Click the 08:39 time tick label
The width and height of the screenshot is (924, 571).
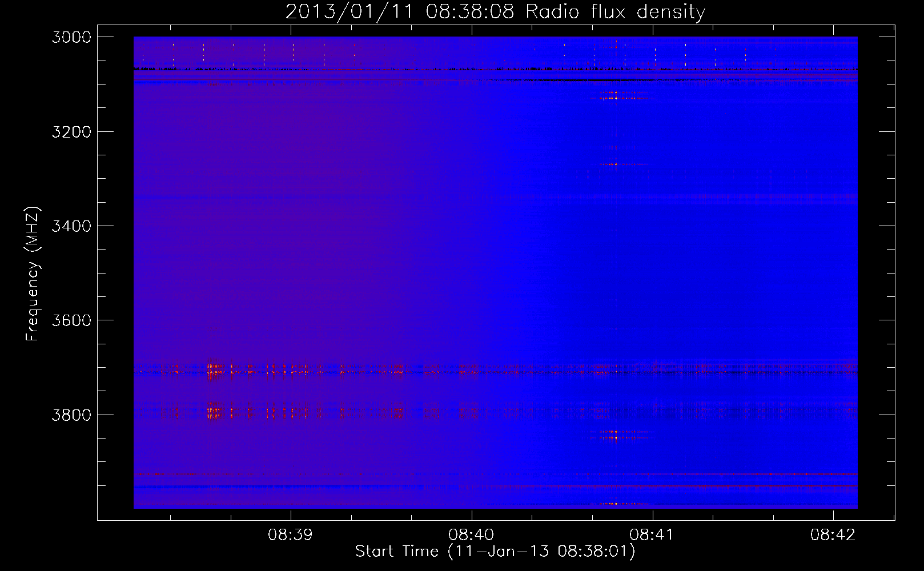(291, 534)
